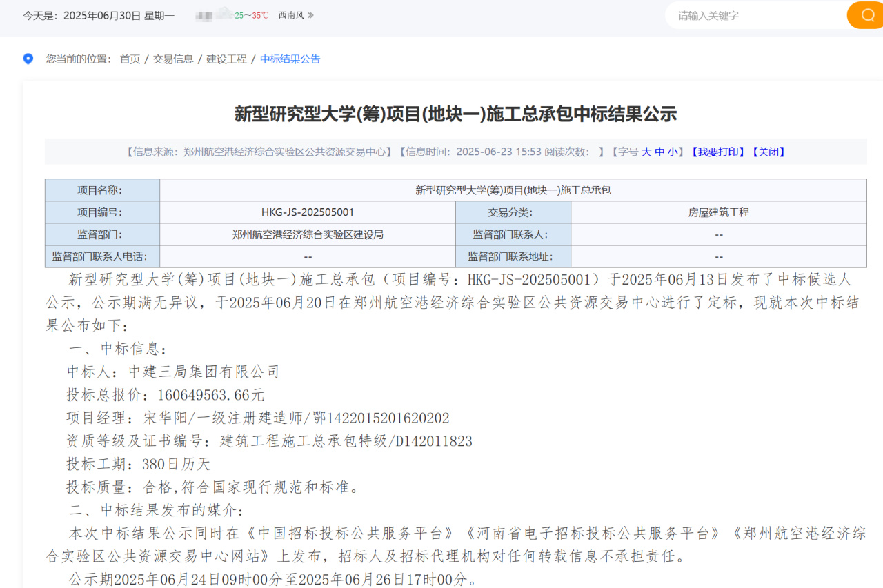Click winning bidder 中建三局集团有限公司 text
The height and width of the screenshot is (588, 883).
pyautogui.click(x=204, y=372)
